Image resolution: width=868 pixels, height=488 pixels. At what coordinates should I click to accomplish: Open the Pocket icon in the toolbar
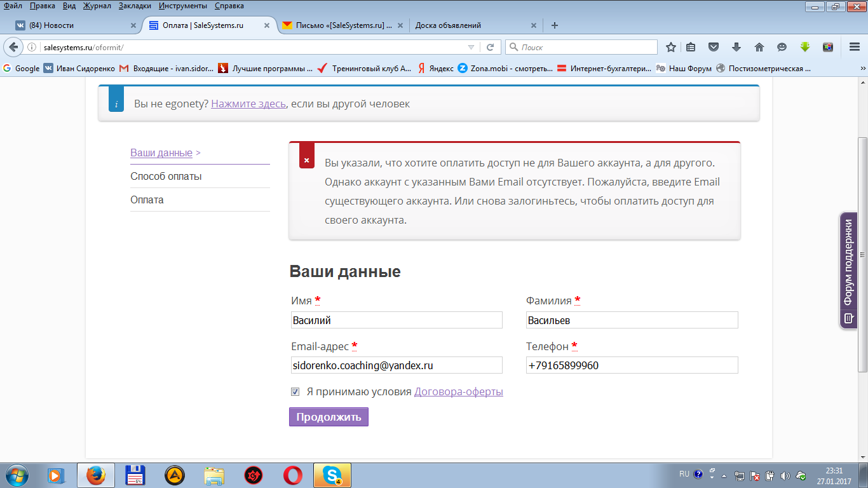[x=714, y=47]
